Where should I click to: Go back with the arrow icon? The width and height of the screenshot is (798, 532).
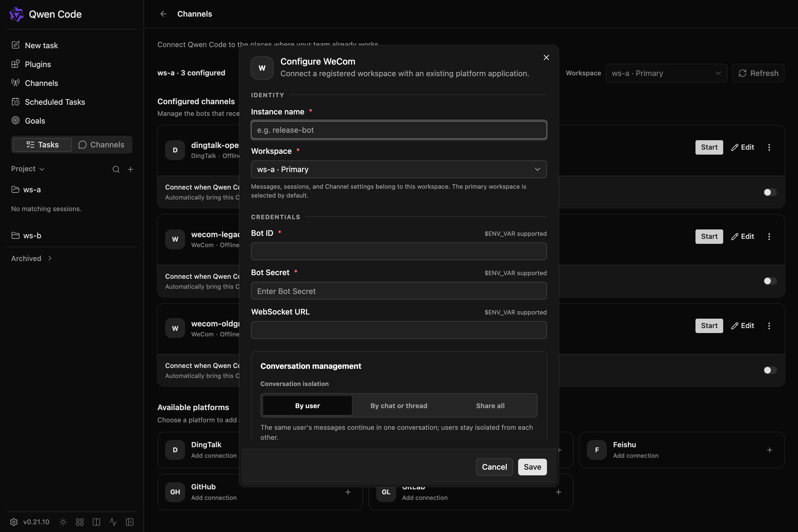click(x=163, y=14)
